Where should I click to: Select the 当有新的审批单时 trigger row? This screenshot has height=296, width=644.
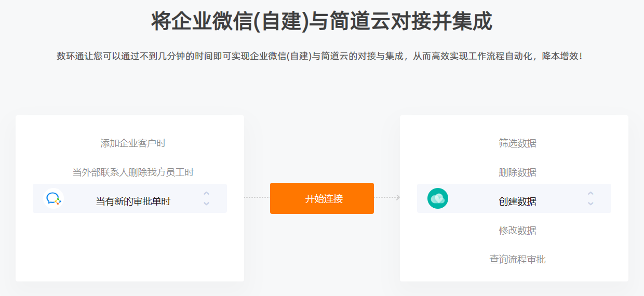tap(130, 198)
